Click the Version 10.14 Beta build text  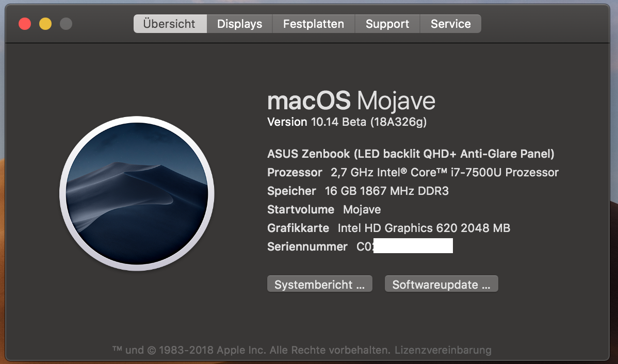pyautogui.click(x=347, y=122)
